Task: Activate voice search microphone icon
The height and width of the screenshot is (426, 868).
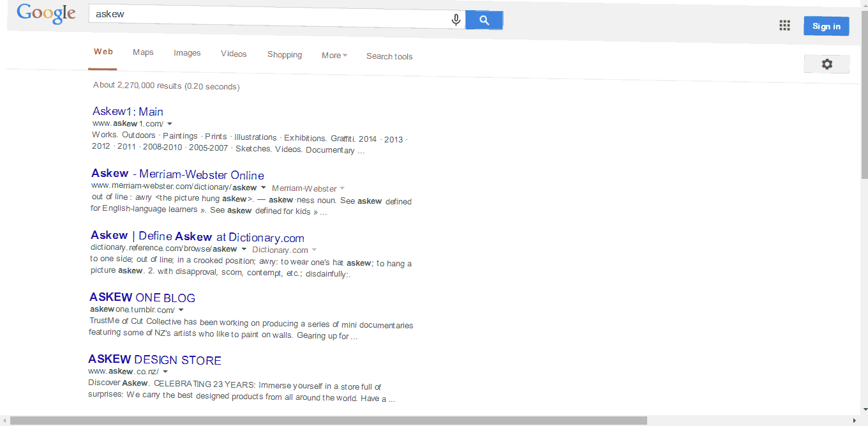Action: [456, 20]
